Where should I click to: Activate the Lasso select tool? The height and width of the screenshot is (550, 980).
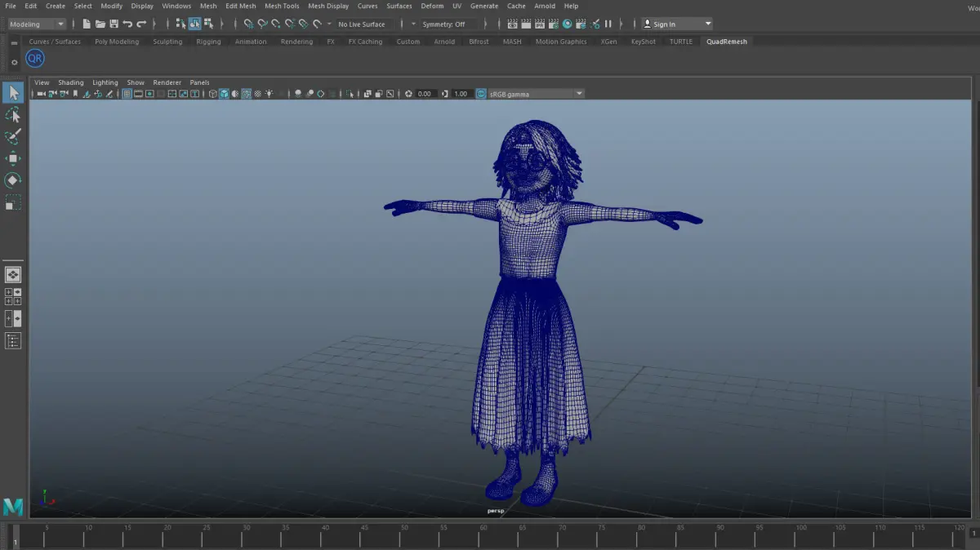pyautogui.click(x=12, y=115)
